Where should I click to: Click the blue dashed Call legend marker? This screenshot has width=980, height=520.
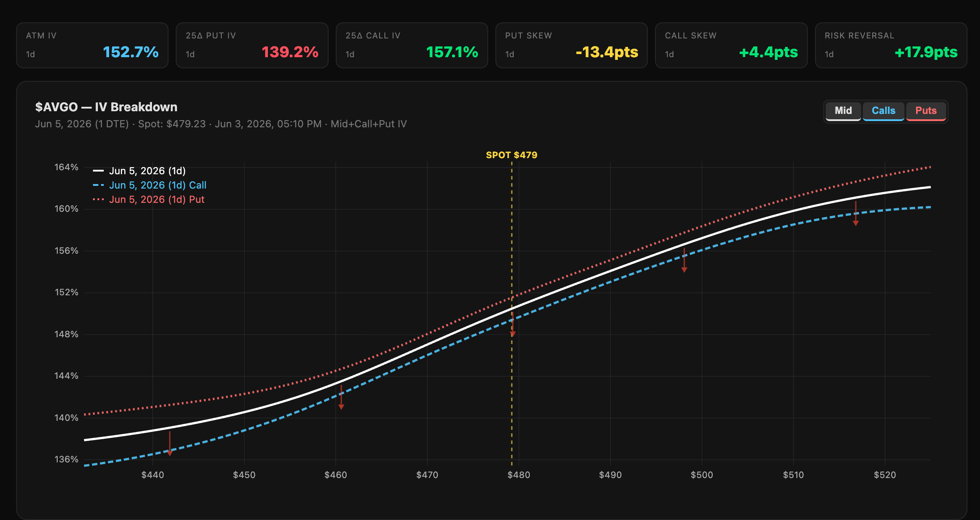98,185
